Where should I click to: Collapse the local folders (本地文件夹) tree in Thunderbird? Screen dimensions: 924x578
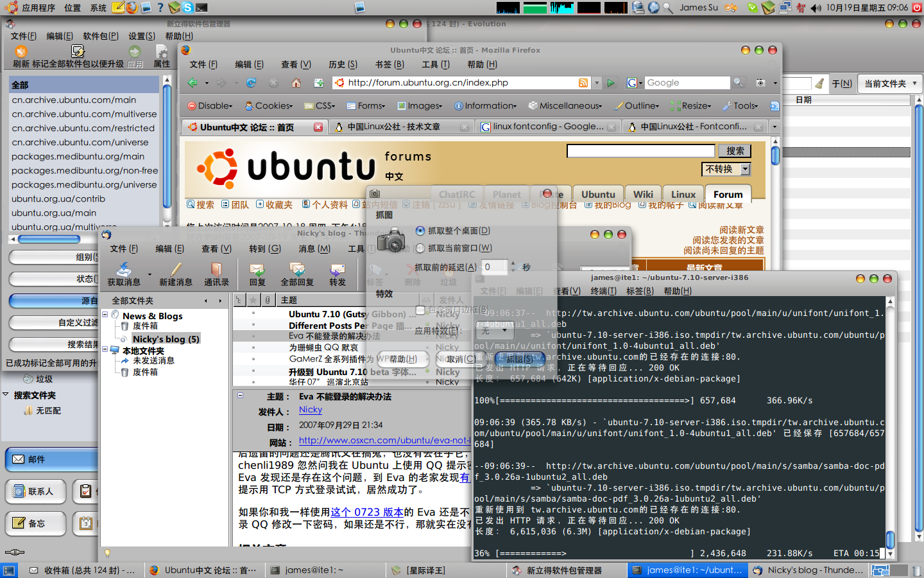(105, 350)
